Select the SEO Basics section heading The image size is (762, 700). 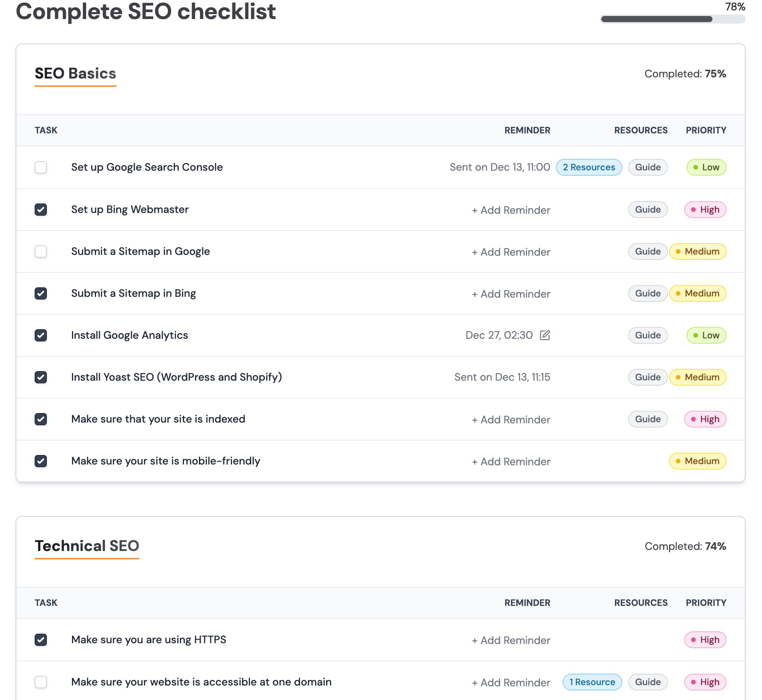click(75, 74)
